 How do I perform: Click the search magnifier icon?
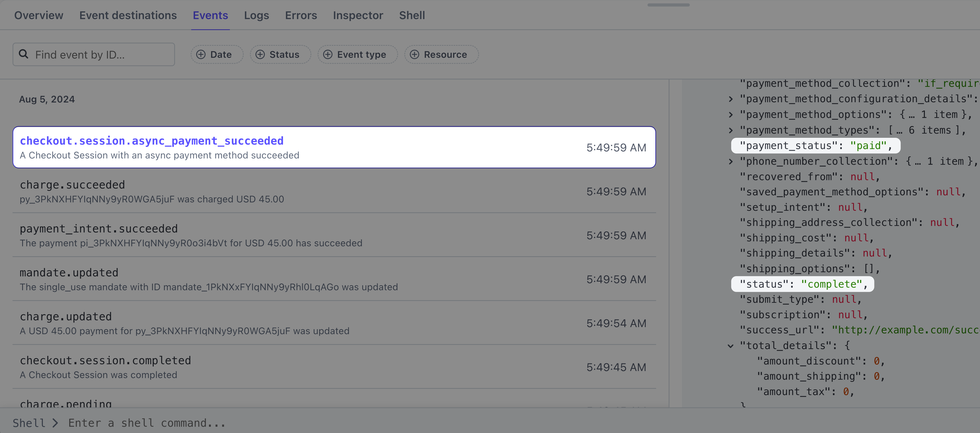tap(24, 54)
